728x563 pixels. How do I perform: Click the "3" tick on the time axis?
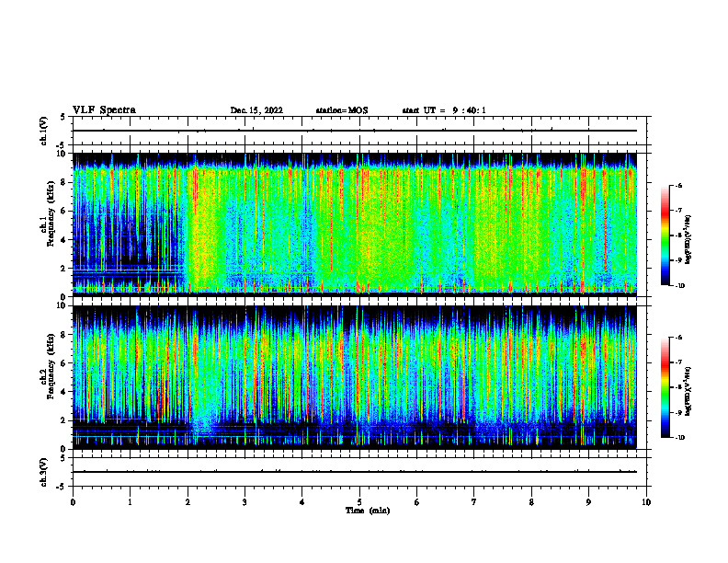tap(245, 502)
